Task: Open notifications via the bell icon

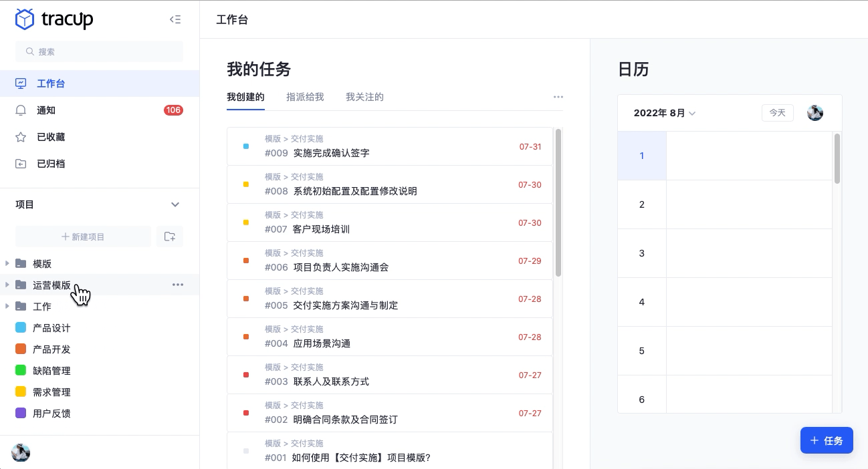Action: [x=21, y=110]
